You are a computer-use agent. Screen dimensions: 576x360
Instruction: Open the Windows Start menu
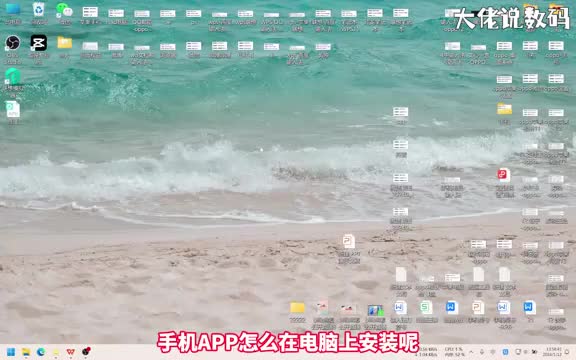tap(11, 352)
